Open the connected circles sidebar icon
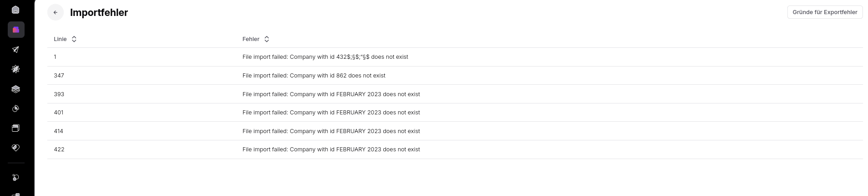 [x=16, y=177]
